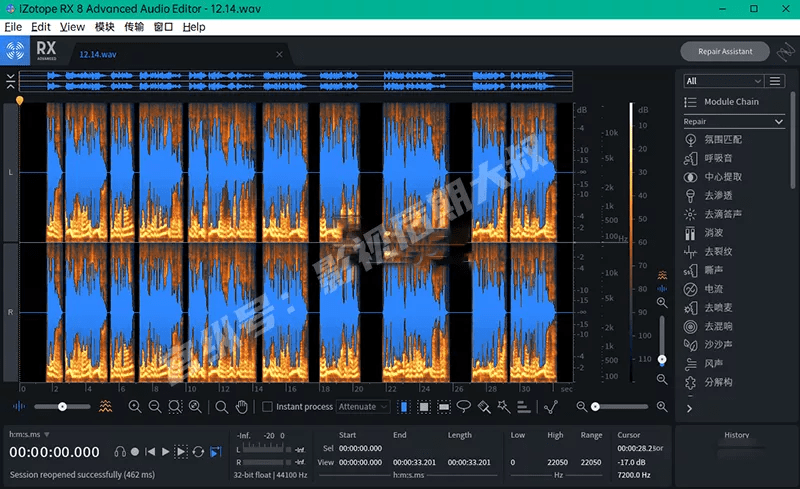Collapse the waveform overview strip
The width and height of the screenshot is (800, 489).
coord(10,81)
